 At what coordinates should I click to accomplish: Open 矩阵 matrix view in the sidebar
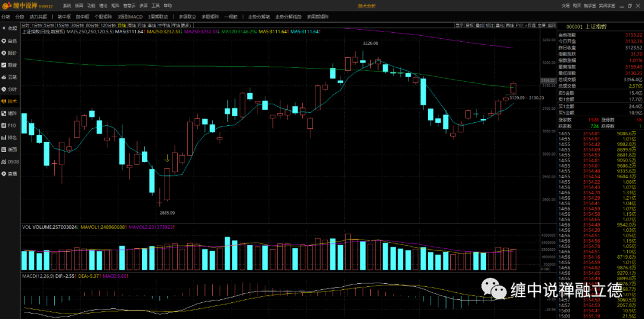point(10,113)
